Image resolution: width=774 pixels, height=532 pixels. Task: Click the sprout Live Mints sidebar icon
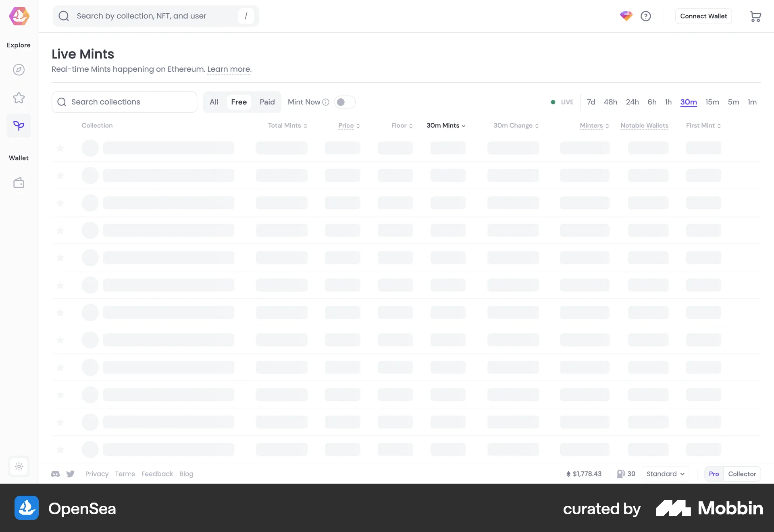click(x=19, y=125)
